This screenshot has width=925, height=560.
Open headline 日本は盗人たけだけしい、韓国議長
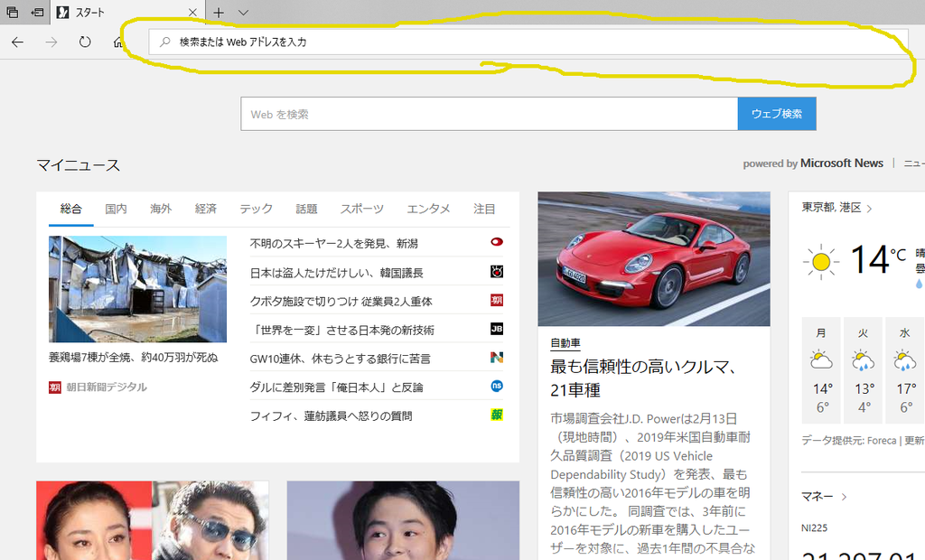(337, 273)
